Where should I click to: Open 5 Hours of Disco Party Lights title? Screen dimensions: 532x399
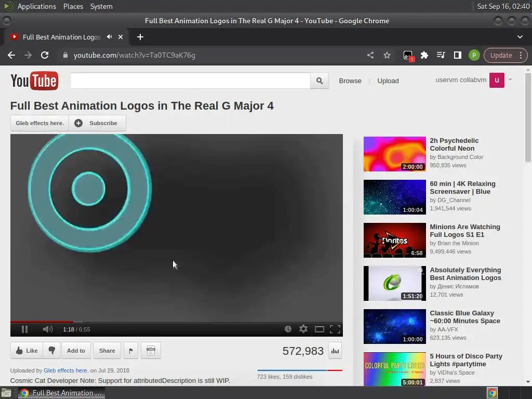466,360
